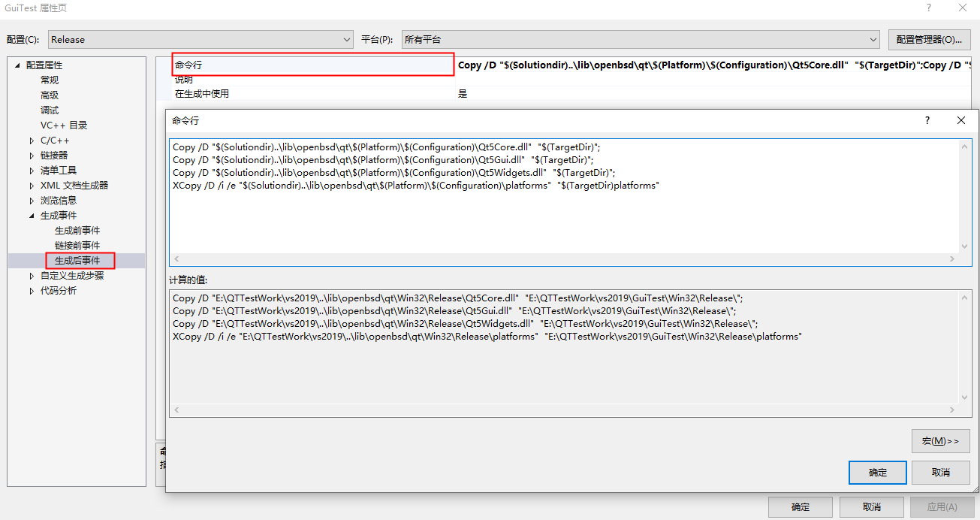Select 链接前事件 in the tree
This screenshot has height=520, width=980.
77,246
